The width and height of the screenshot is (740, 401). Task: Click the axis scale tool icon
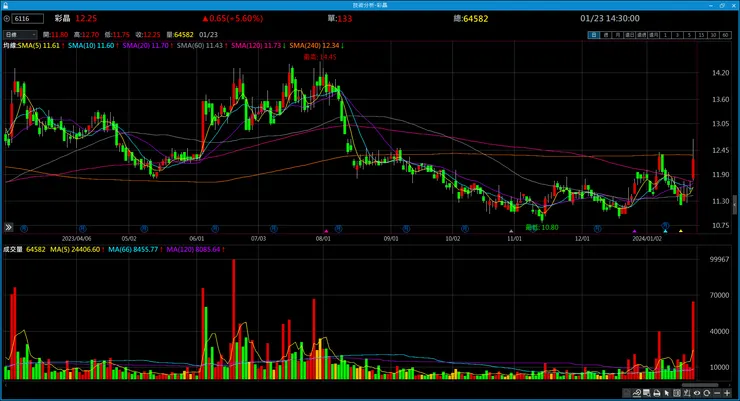coord(687,393)
